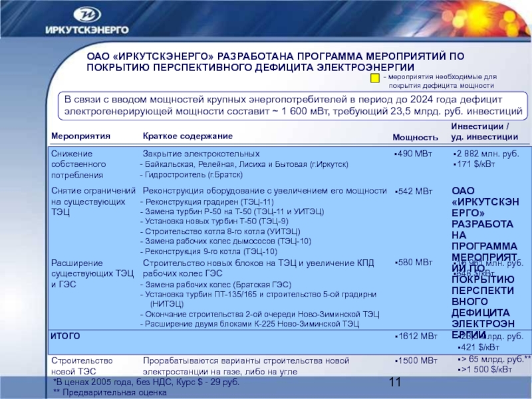Click the 'Мероприятия' column header

pos(80,136)
